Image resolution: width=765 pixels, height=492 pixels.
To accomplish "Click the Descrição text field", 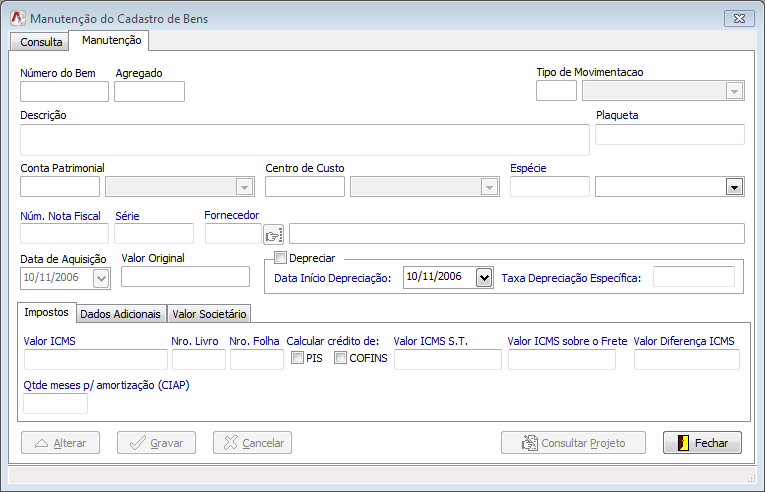I will pos(305,140).
